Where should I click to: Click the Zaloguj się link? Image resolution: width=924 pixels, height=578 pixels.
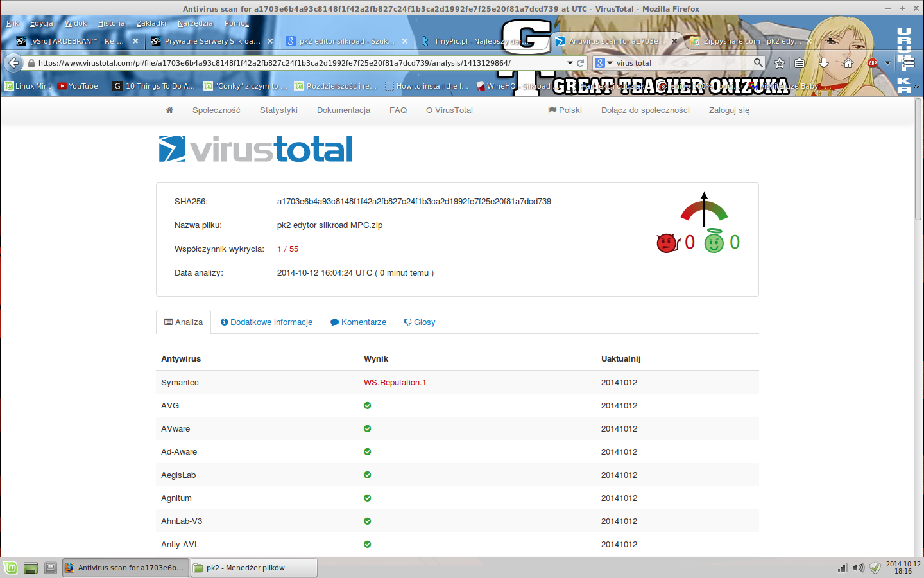[729, 110]
